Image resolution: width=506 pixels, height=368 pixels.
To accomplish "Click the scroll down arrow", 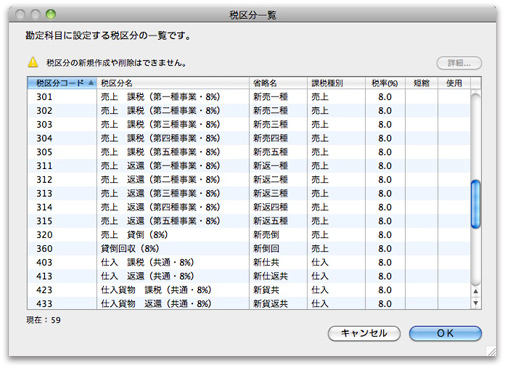I will coord(476,303).
